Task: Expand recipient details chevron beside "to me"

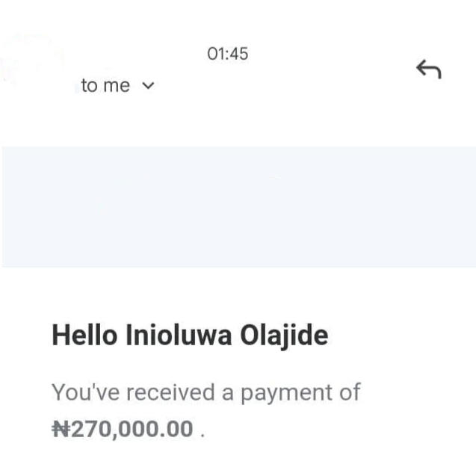Action: [147, 86]
